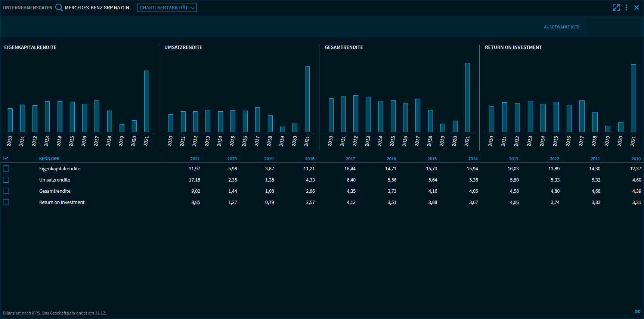Check the Return on Investment checkbox
This screenshot has height=319, width=644.
click(6, 202)
